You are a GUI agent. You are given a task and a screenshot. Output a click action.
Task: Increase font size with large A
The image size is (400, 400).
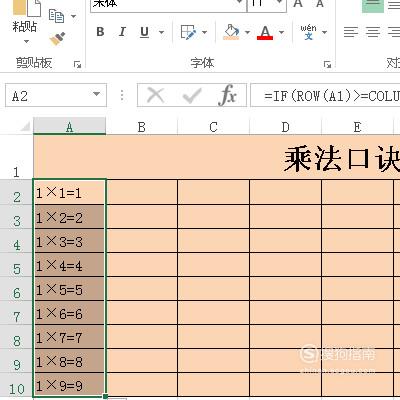[298, 3]
